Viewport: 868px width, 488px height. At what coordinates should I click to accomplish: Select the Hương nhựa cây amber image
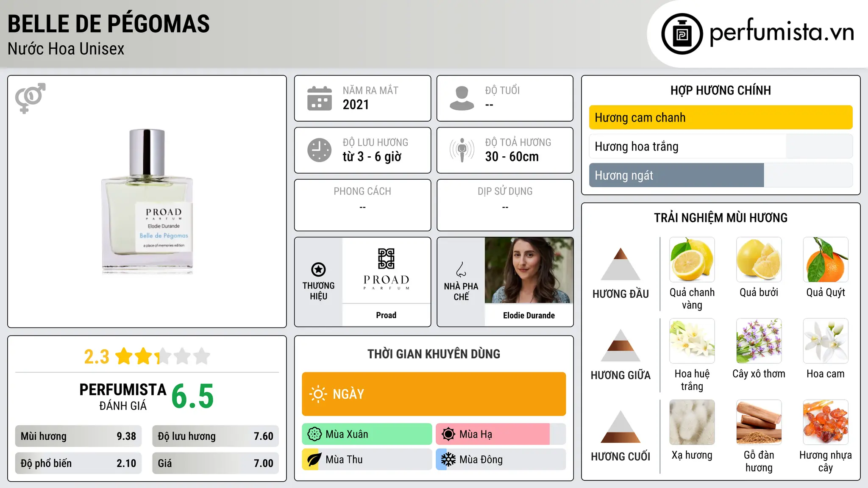pyautogui.click(x=826, y=422)
